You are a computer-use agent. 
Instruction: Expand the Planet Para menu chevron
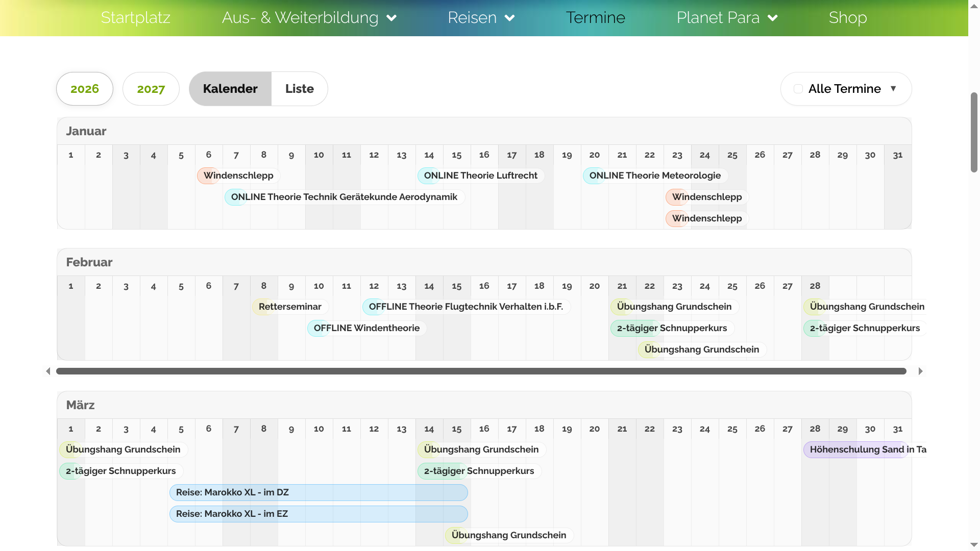pyautogui.click(x=773, y=18)
